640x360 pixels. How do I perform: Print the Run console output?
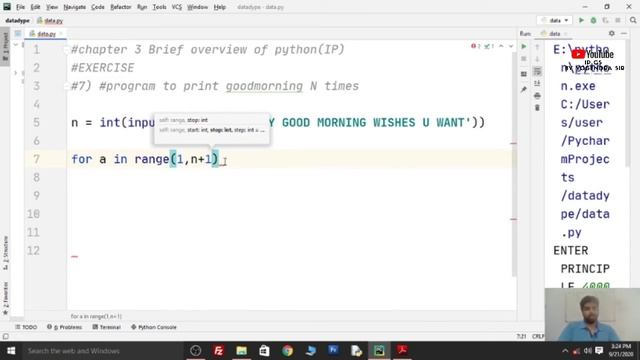[537, 96]
